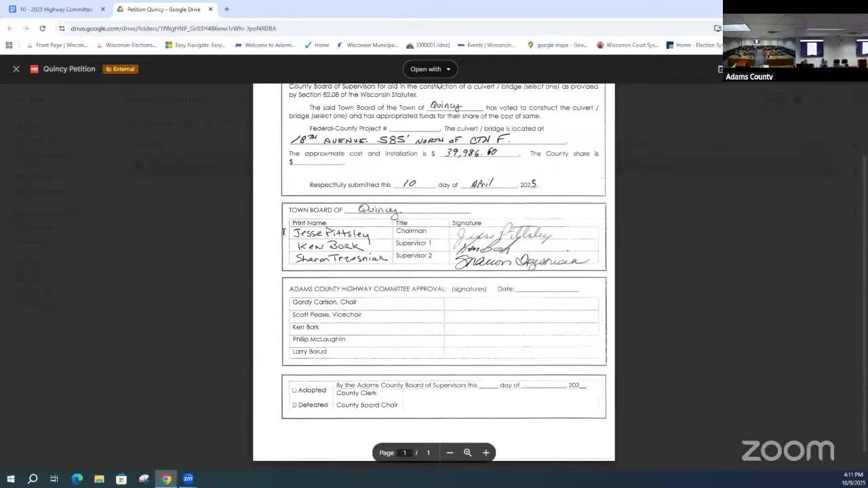Click the 'Gordy Carlson, Chair' row text
Image resolution: width=868 pixels, height=488 pixels.
coord(324,302)
